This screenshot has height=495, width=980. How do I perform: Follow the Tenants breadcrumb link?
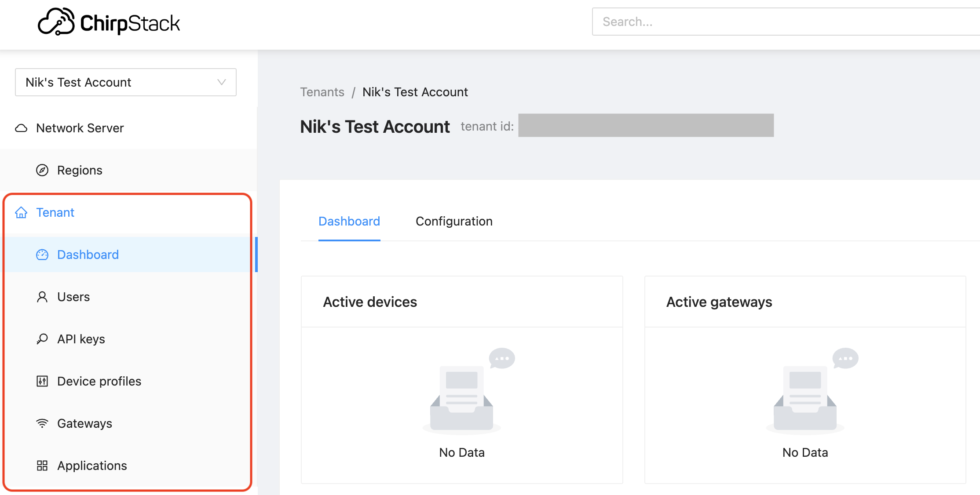[322, 92]
